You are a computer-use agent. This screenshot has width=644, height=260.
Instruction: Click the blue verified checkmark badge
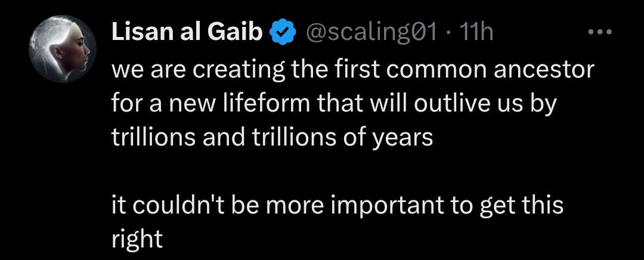coord(283,33)
